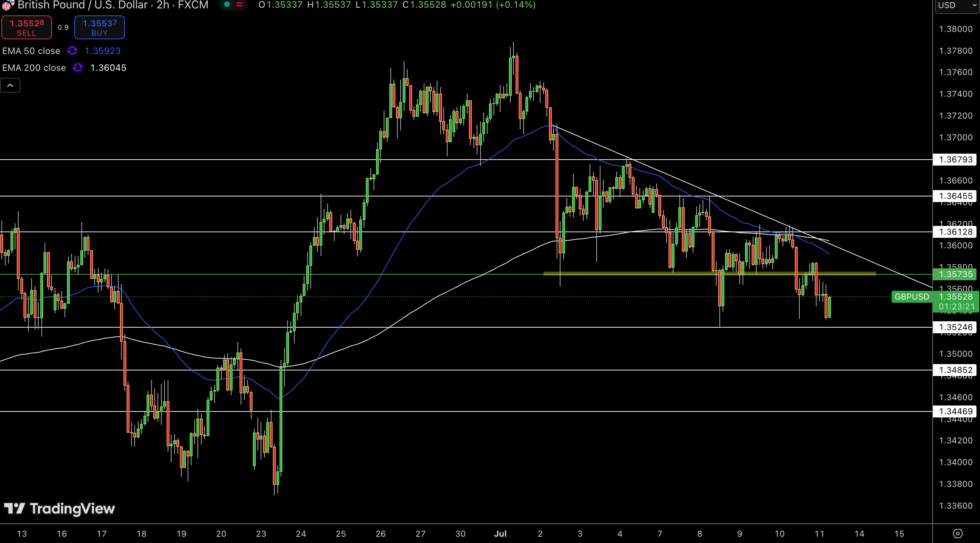Image resolution: width=980 pixels, height=543 pixels.
Task: Click the BUY 1.35537 button
Action: point(99,27)
